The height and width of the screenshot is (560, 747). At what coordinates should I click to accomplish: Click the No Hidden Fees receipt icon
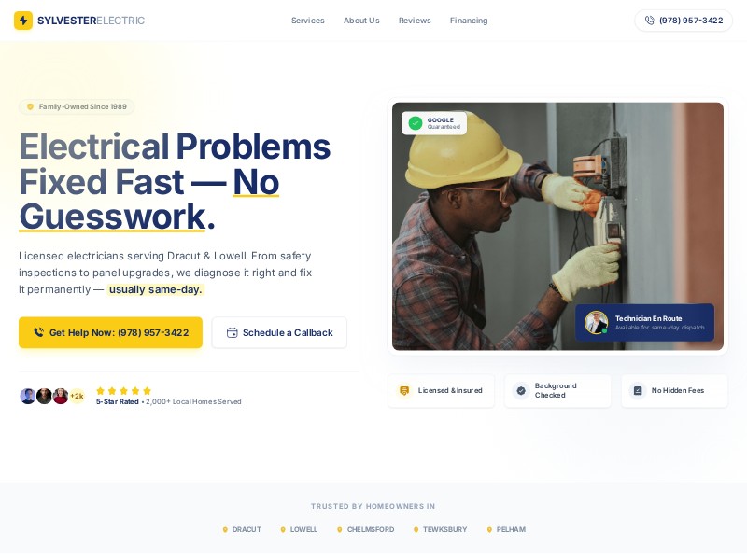click(638, 390)
